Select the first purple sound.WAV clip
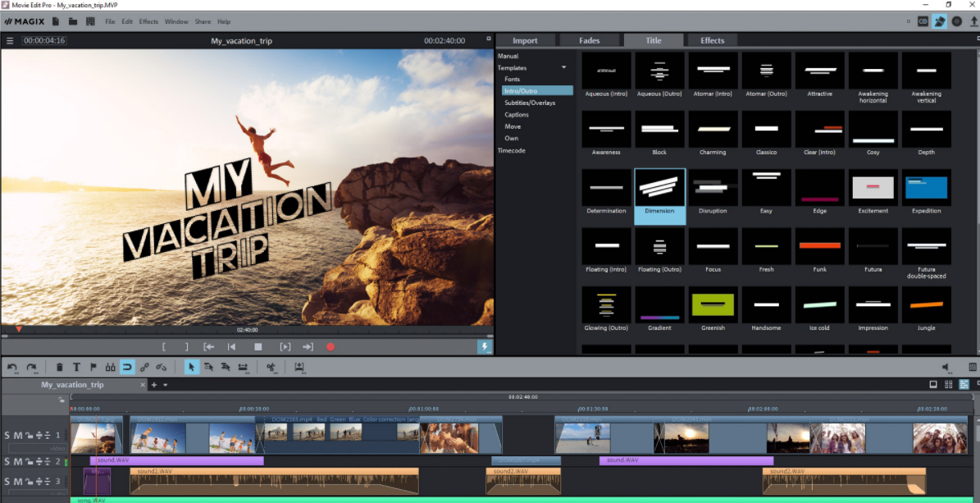Screen dimensions: 980x503 [x=177, y=460]
